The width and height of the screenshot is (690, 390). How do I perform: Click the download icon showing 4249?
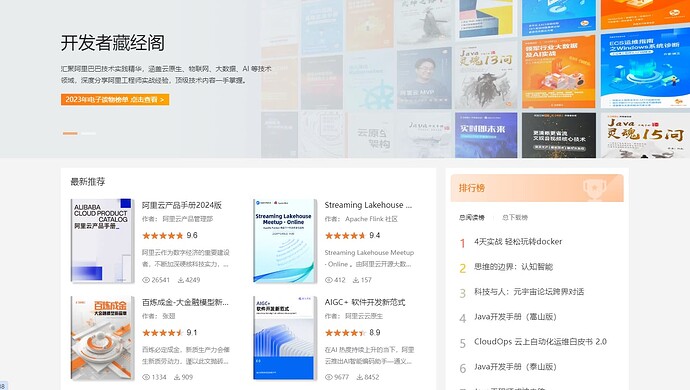click(x=180, y=280)
